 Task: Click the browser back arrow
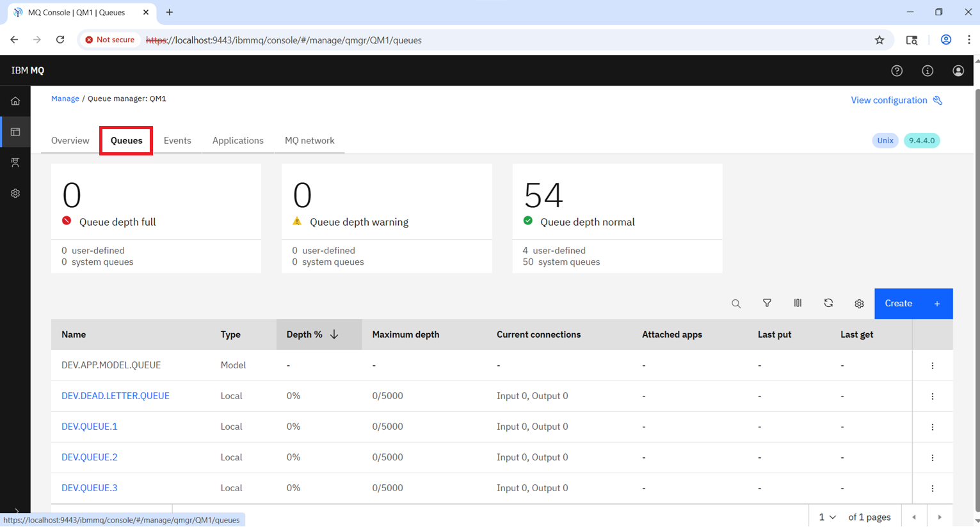pos(14,40)
